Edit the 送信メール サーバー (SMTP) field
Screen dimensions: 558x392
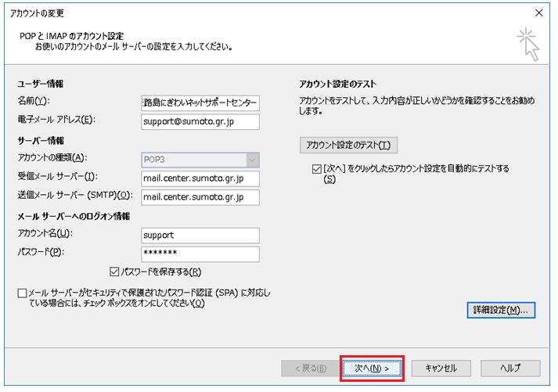[200, 197]
